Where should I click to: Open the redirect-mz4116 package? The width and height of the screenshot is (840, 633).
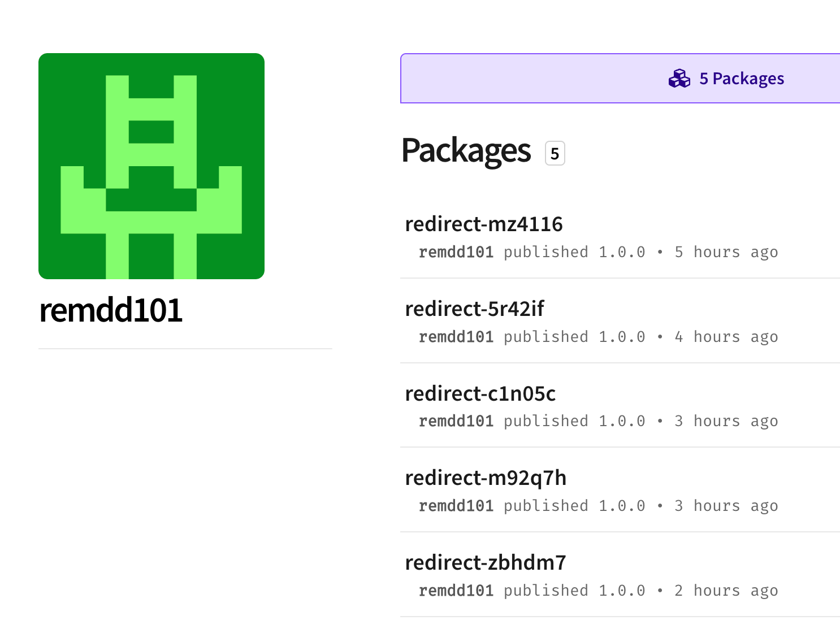point(484,224)
